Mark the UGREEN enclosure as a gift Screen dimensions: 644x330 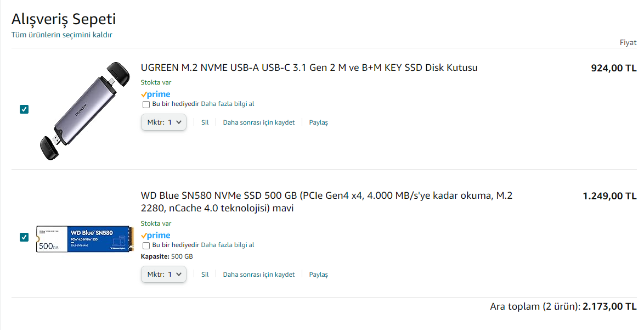[x=146, y=104]
